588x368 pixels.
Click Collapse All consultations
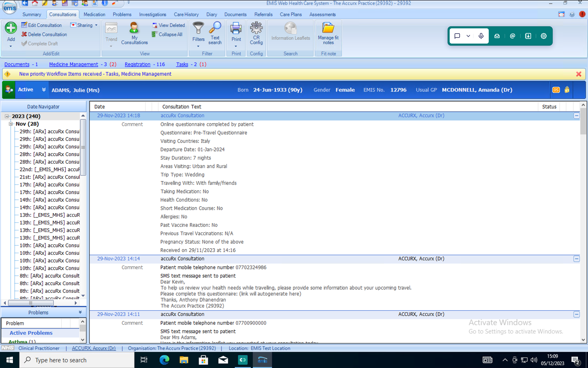click(167, 34)
